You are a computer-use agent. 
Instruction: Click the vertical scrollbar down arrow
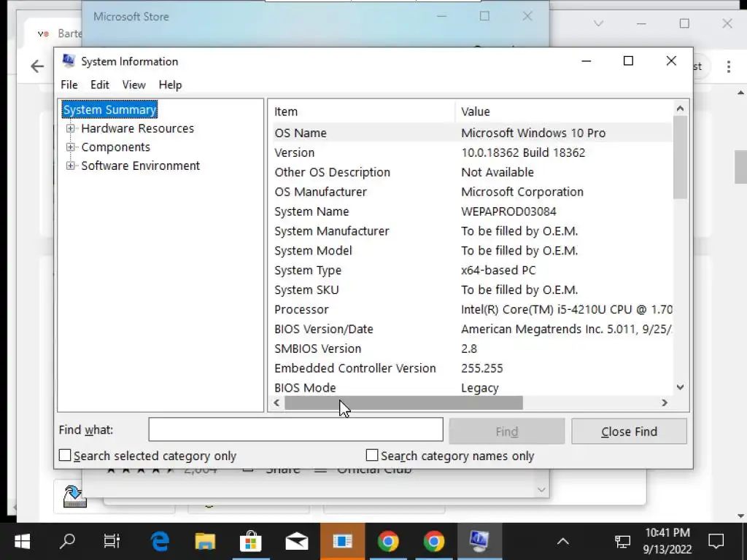click(x=681, y=387)
